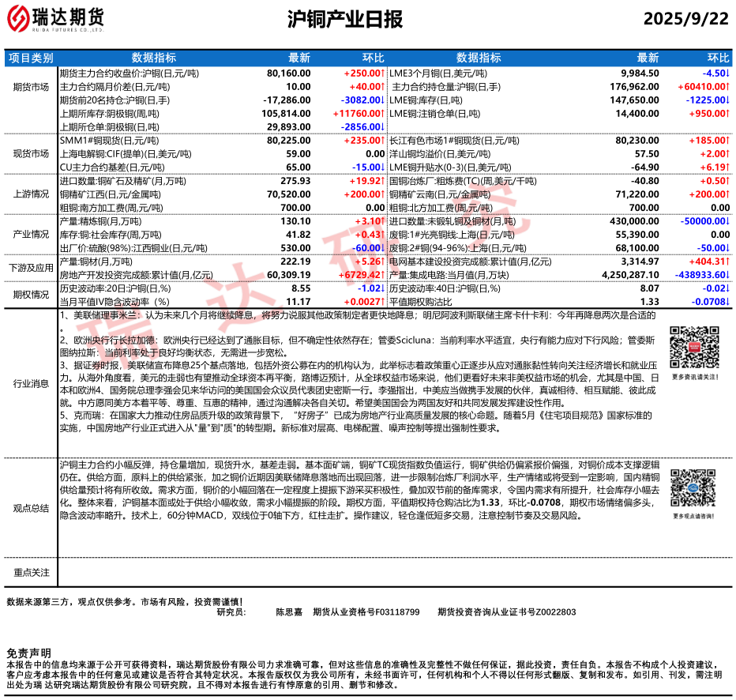Select the 现货市场 category cell
736x700 pixels.
pos(31,153)
